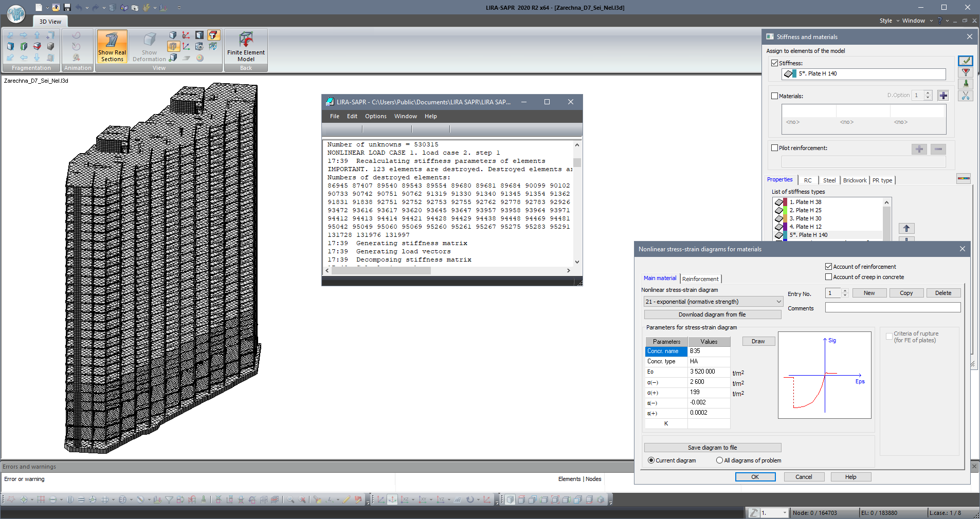Image resolution: width=980 pixels, height=519 pixels.
Task: Click the move up arrow for stiffness list
Action: coord(906,228)
